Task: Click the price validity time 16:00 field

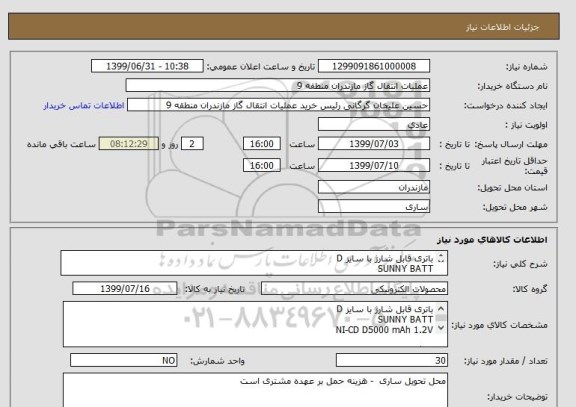Action: pyautogui.click(x=262, y=165)
